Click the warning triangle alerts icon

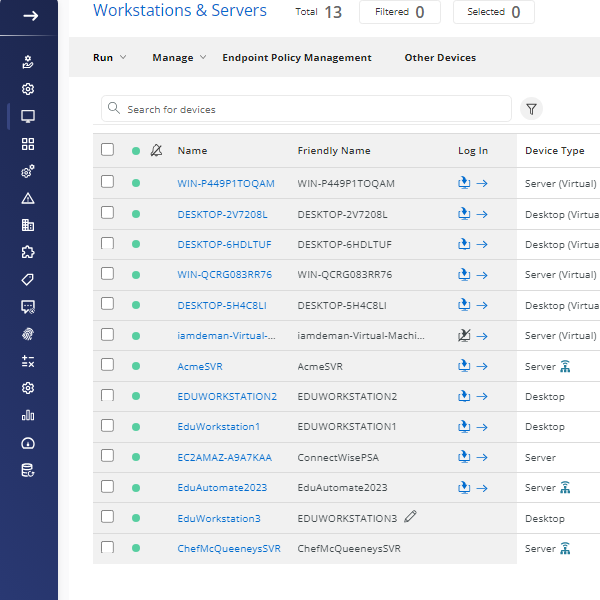28,198
